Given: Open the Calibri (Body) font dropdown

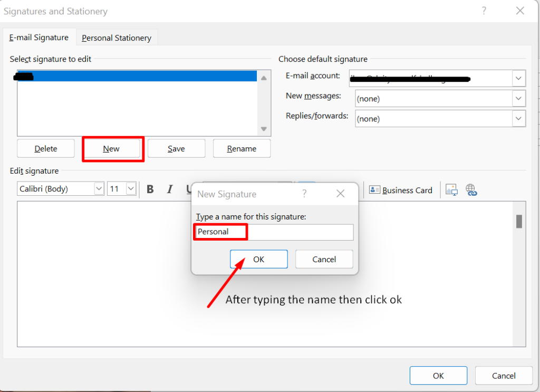Looking at the screenshot, I should (x=99, y=189).
